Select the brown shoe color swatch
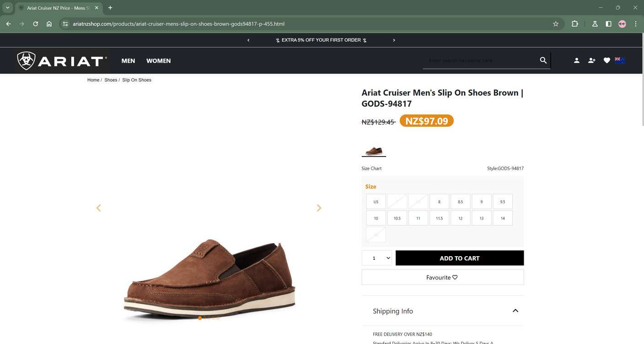The height and width of the screenshot is (344, 644). pyautogui.click(x=374, y=151)
